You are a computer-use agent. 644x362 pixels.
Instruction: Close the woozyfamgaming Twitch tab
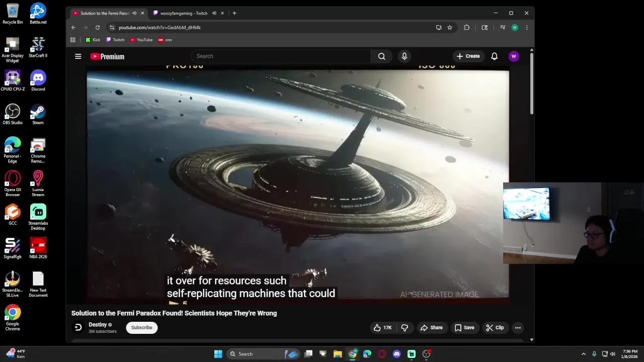[x=222, y=13]
